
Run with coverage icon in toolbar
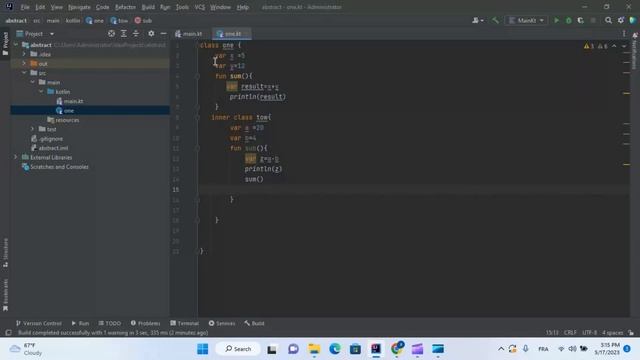[x=580, y=20]
